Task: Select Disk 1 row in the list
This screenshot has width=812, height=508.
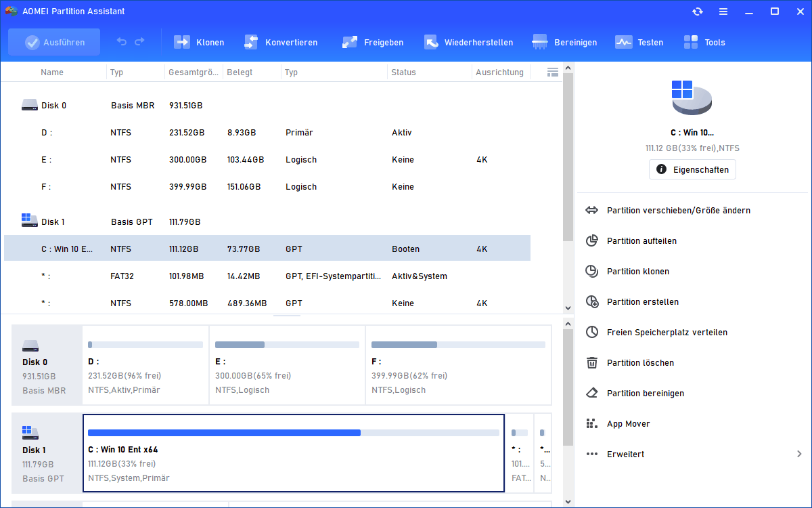Action: pyautogui.click(x=267, y=222)
